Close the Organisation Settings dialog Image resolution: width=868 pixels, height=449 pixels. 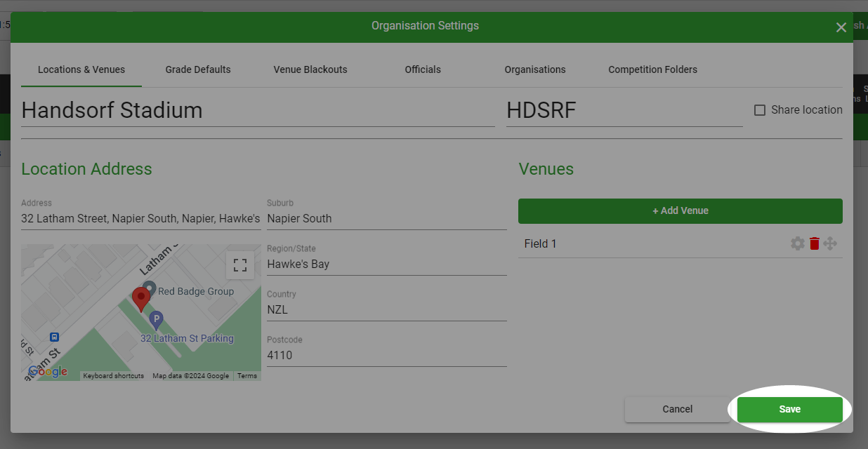[x=841, y=27]
